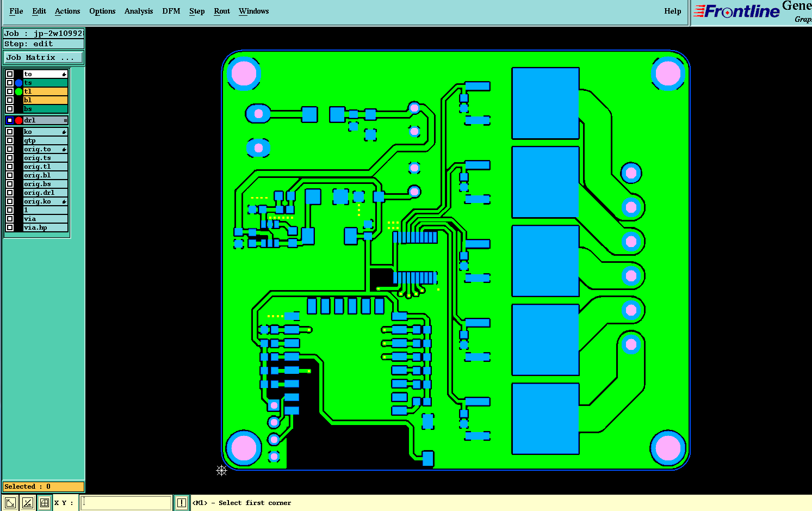Expand the Rout menu
This screenshot has height=511, width=812.
click(x=222, y=11)
